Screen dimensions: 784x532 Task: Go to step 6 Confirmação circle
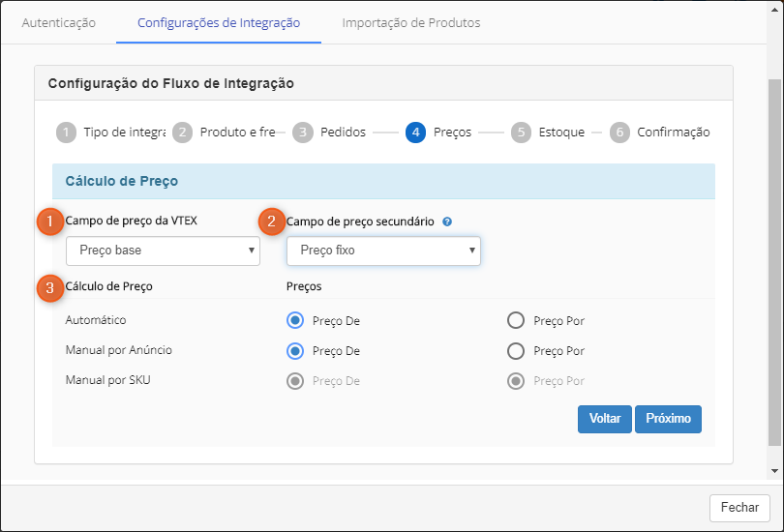tap(619, 133)
